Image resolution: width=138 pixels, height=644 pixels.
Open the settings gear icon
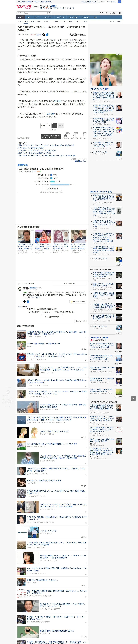tap(120, 13)
